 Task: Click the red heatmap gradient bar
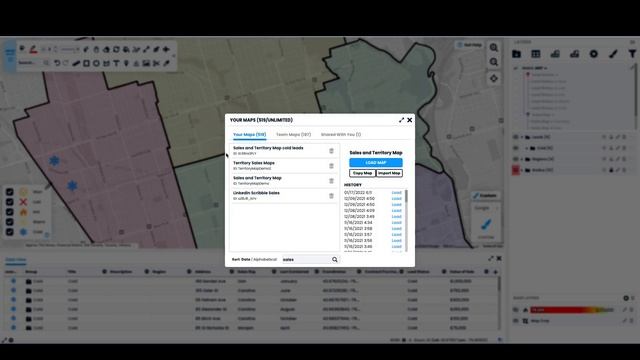pos(572,310)
